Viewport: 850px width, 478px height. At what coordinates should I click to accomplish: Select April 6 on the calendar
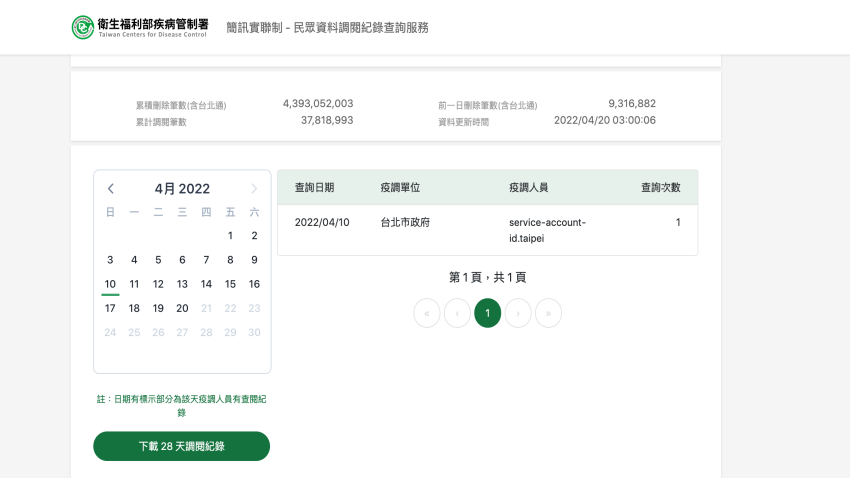tap(182, 260)
